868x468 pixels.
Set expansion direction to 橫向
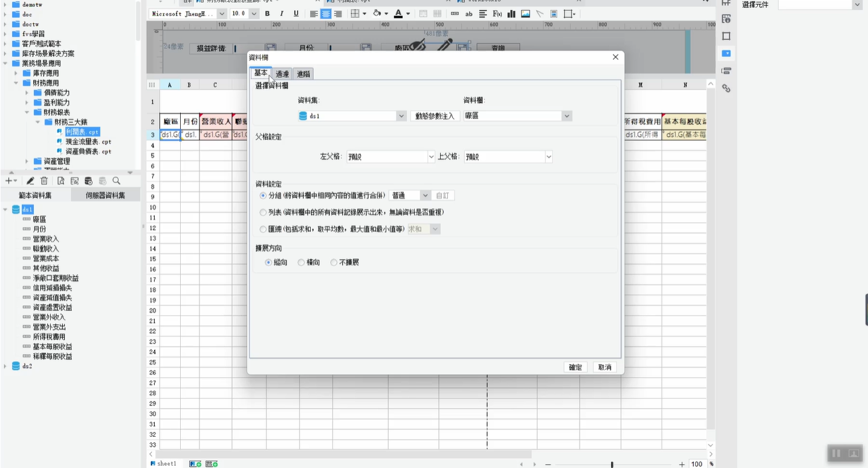[x=301, y=263]
